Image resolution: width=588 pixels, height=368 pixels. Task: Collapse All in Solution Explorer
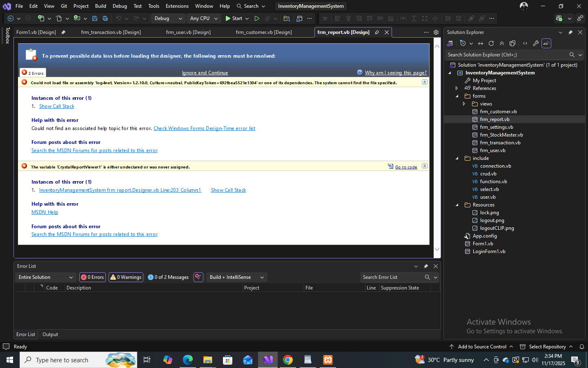[502, 43]
